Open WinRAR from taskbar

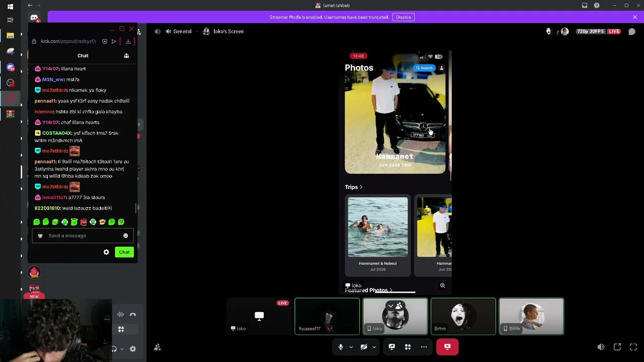pos(10,114)
